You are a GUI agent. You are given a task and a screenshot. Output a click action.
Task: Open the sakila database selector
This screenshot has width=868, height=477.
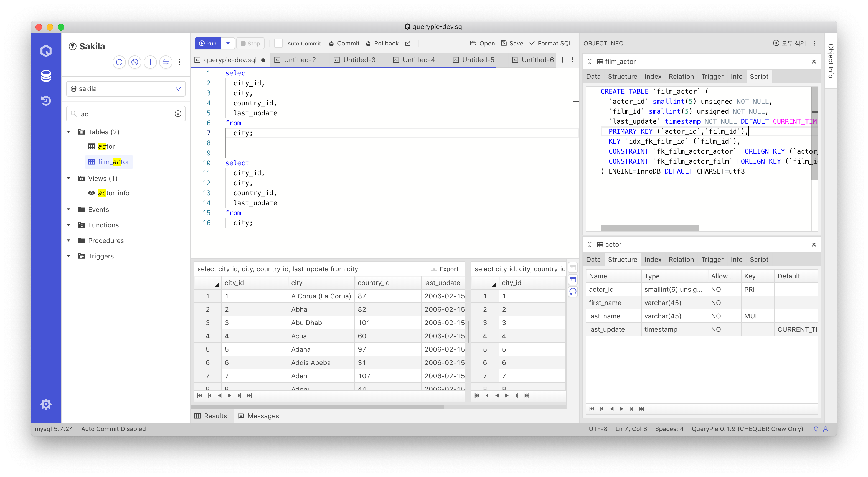pos(178,88)
